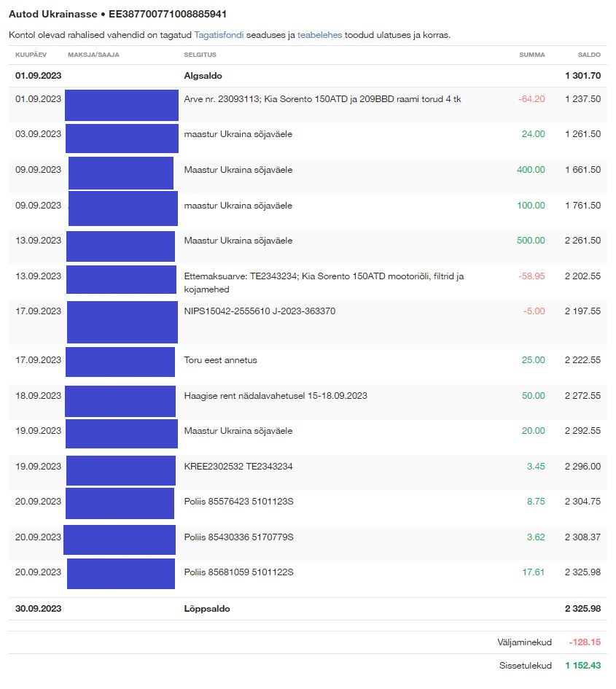Click the Sissetulekud total 1 152.43
This screenshot has height=689, width=616.
tap(583, 666)
